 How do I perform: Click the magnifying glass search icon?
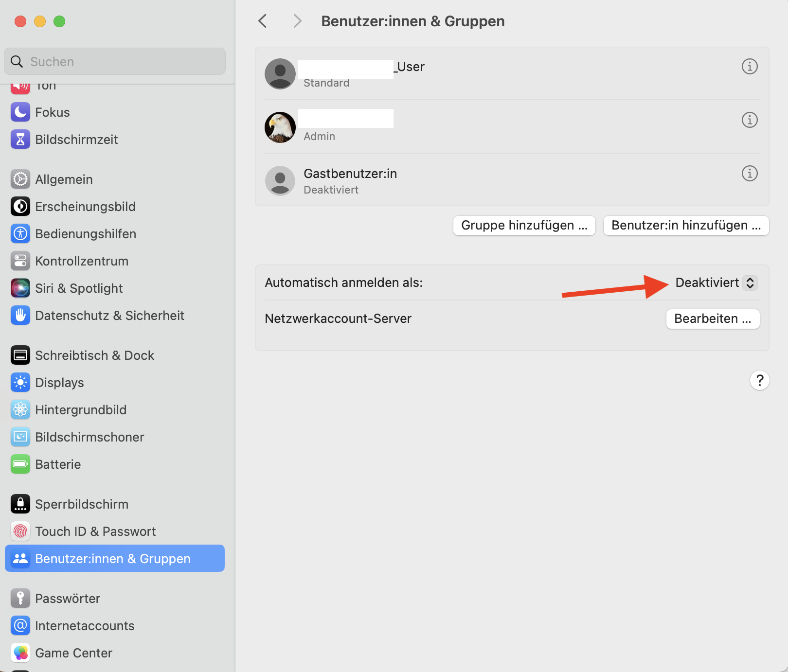[x=17, y=61]
